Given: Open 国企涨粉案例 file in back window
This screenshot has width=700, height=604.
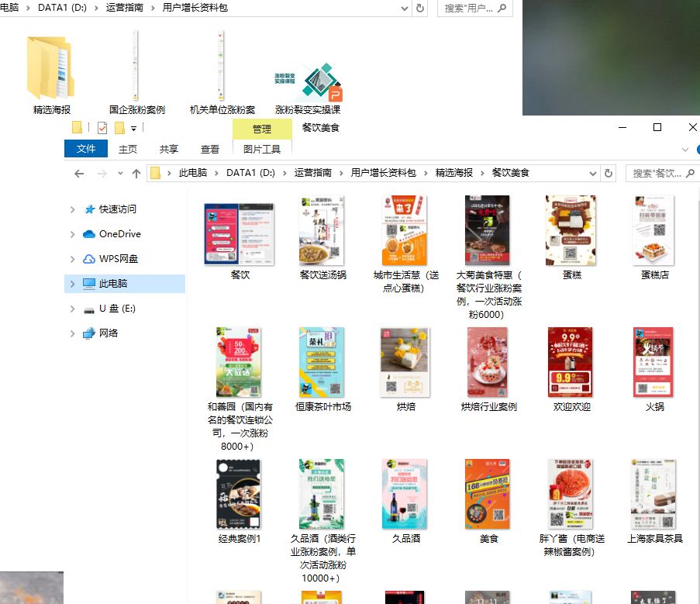Looking at the screenshot, I should [x=135, y=66].
